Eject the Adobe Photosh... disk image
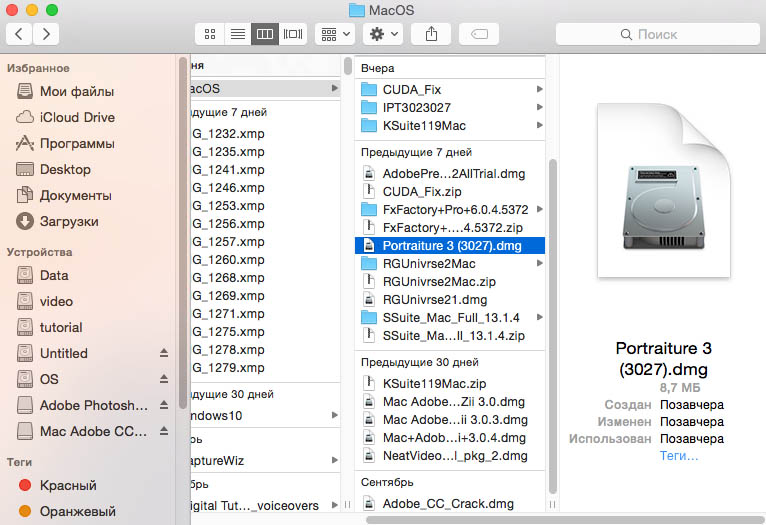766x525 pixels. coord(164,405)
